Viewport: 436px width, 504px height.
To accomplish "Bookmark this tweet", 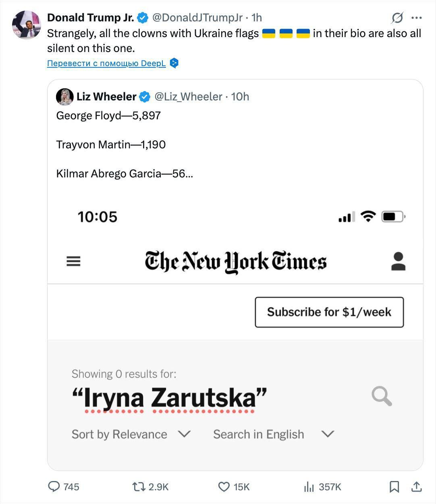I will [394, 487].
